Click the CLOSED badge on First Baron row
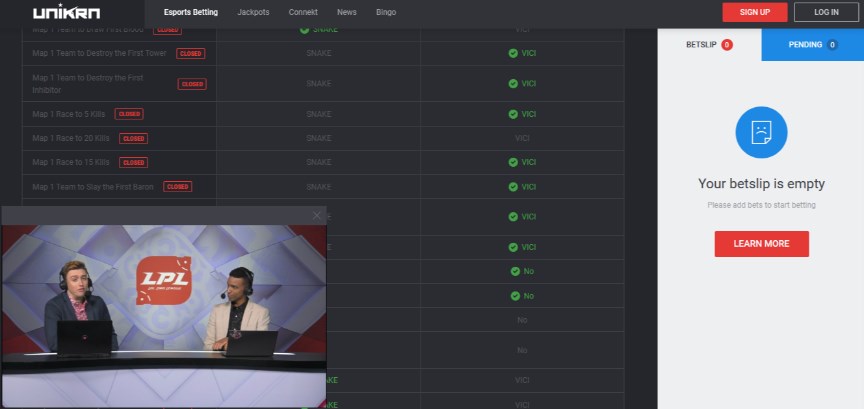 click(177, 187)
